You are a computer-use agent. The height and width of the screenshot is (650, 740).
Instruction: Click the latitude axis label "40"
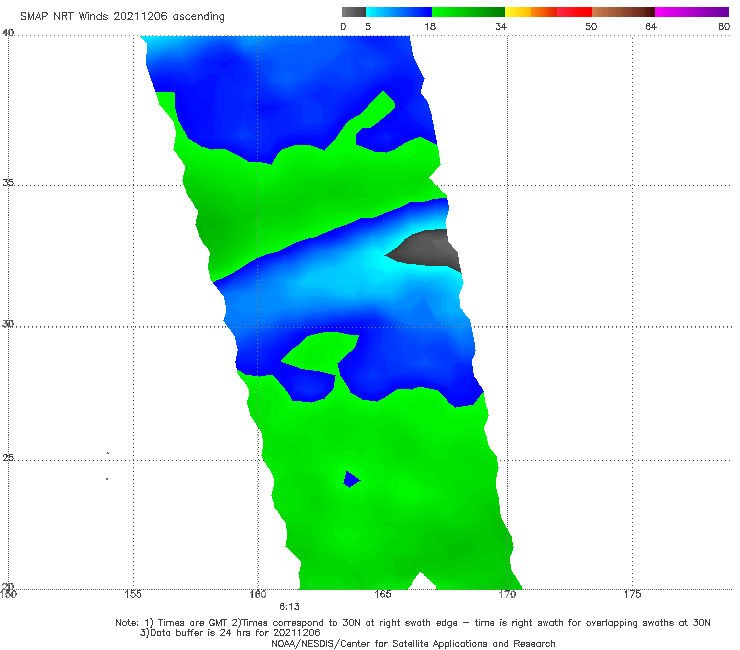pyautogui.click(x=8, y=33)
